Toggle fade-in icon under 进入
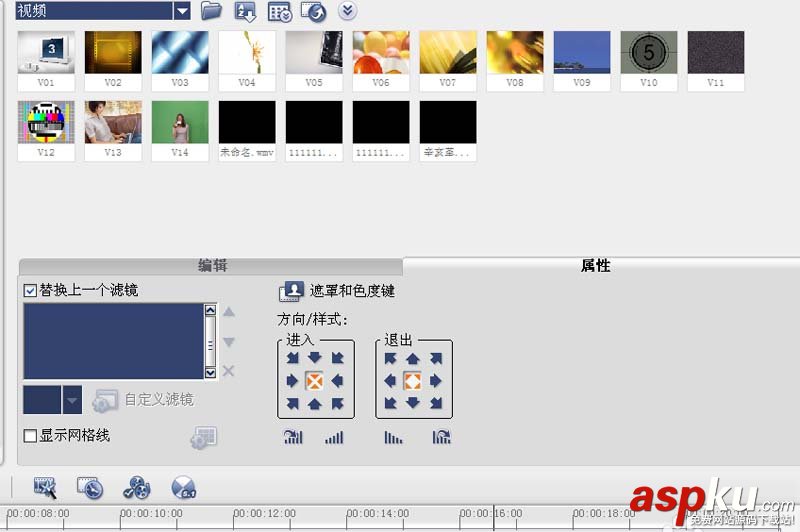The width and height of the screenshot is (800, 532). coord(334,438)
